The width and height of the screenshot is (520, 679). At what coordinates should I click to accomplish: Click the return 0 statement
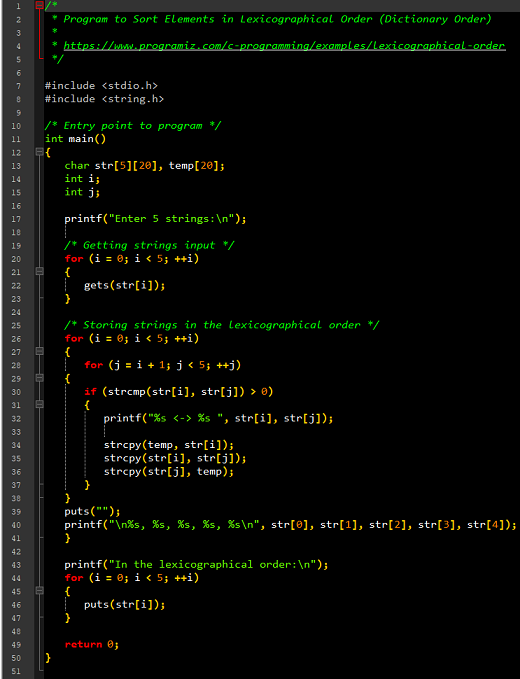pos(92,644)
